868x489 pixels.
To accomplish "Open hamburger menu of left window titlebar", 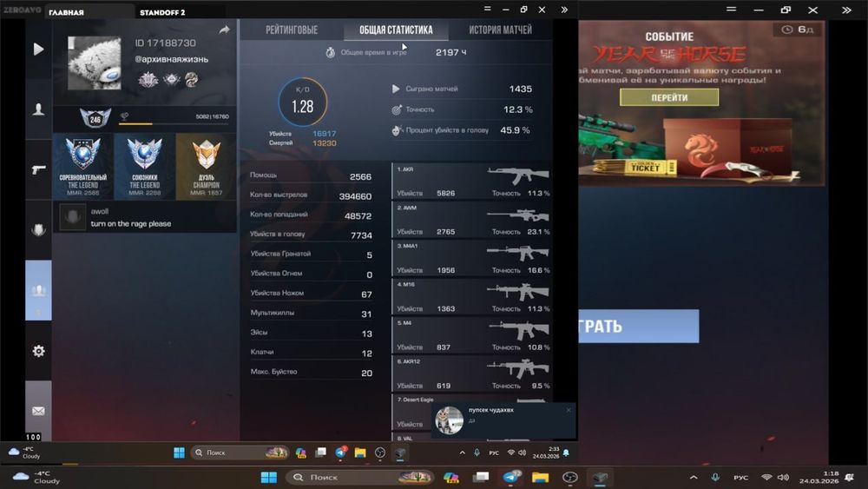I will (x=487, y=9).
